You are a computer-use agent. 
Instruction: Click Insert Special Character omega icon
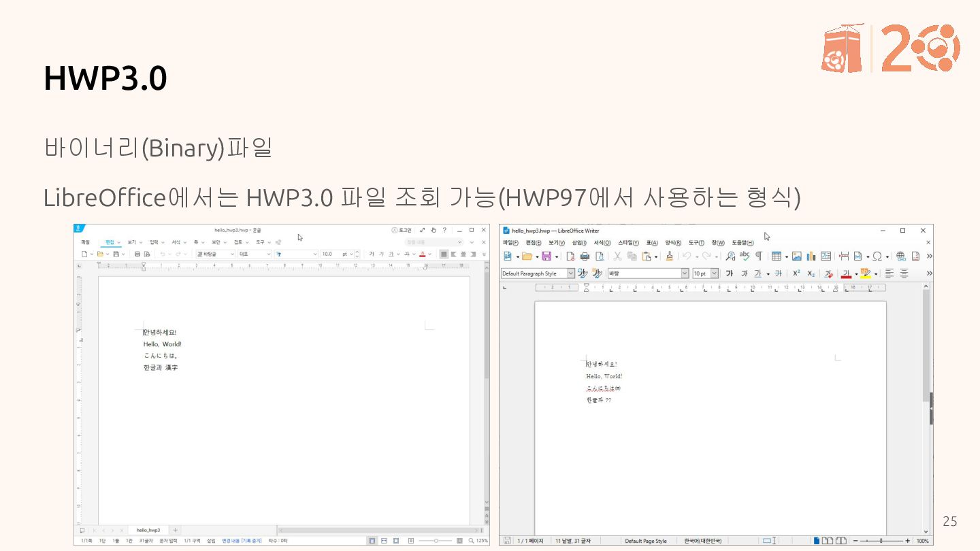point(877,256)
